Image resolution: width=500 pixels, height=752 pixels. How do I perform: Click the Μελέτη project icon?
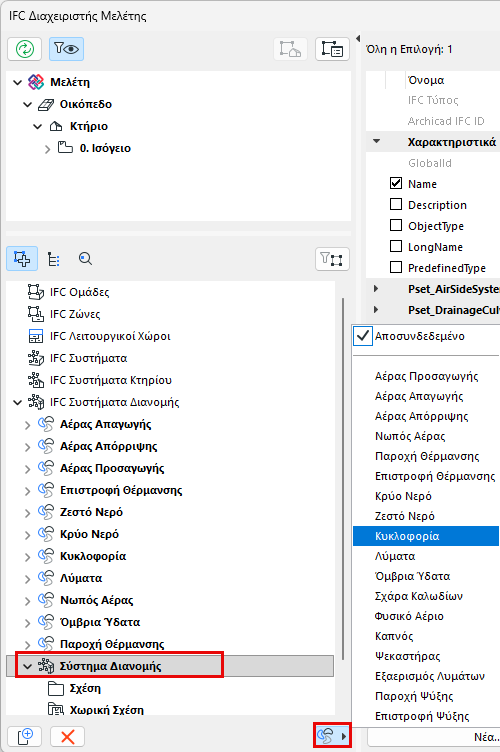[36, 82]
